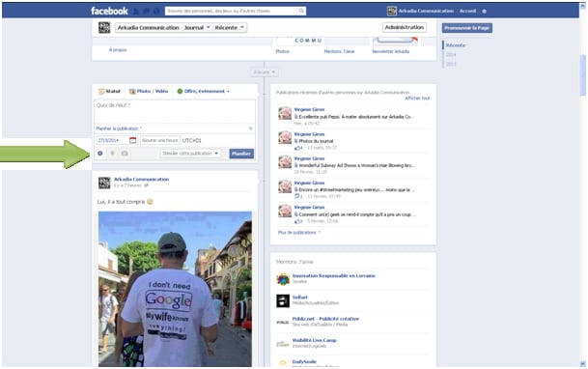Open friend requests icon in top bar
The height and width of the screenshot is (369, 588).
click(136, 12)
